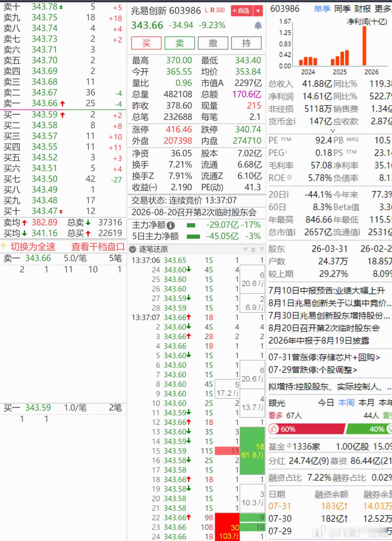Screen dimensions: 392x541
Task: Open 拟增持:控股股东、实际控制人 entry
Action: coord(330,386)
